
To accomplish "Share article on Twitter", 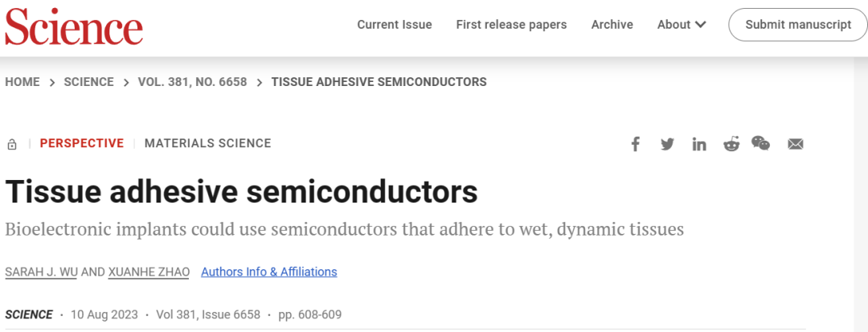I will (668, 145).
